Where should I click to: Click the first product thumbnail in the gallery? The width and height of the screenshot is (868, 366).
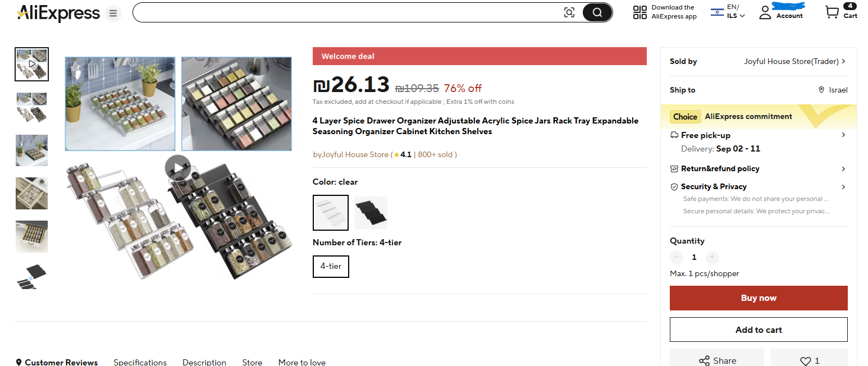[31, 64]
